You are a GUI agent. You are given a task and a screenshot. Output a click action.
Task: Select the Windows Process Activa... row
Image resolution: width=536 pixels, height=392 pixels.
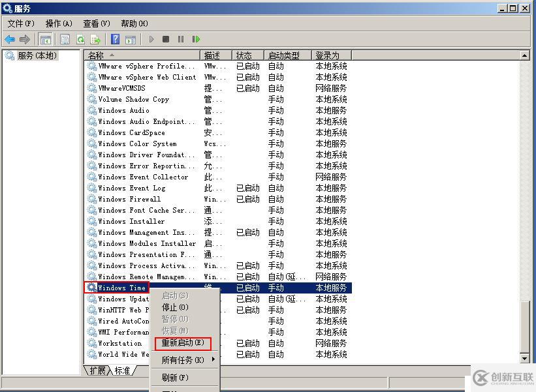tap(218, 265)
